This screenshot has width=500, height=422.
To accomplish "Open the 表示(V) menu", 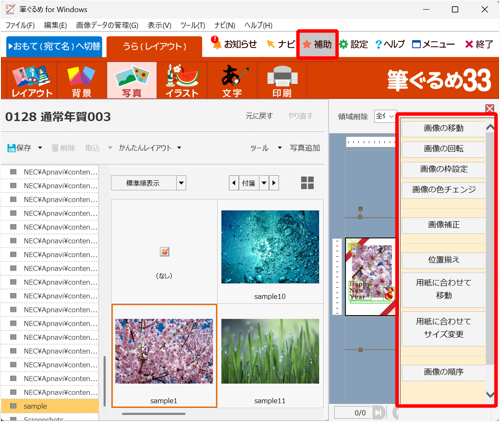I will (x=160, y=25).
